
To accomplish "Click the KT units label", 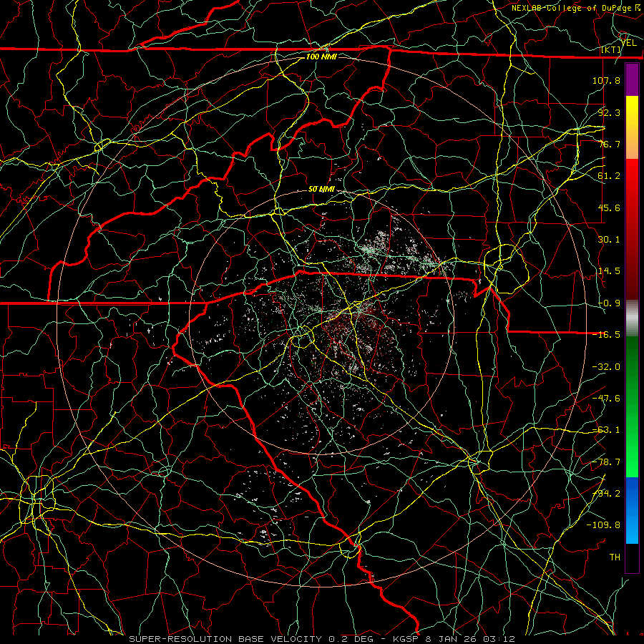I will [611, 50].
